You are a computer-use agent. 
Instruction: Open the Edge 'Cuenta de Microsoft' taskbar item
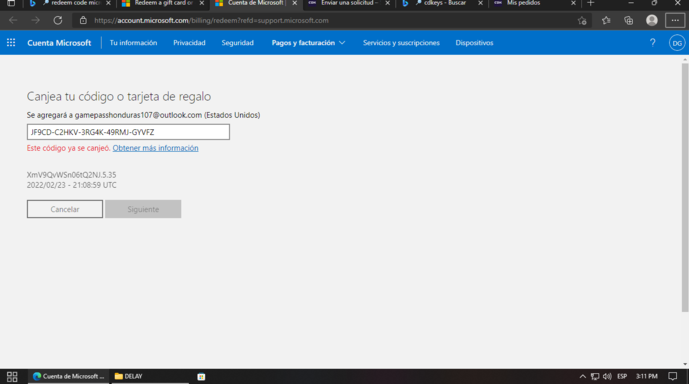(68, 377)
